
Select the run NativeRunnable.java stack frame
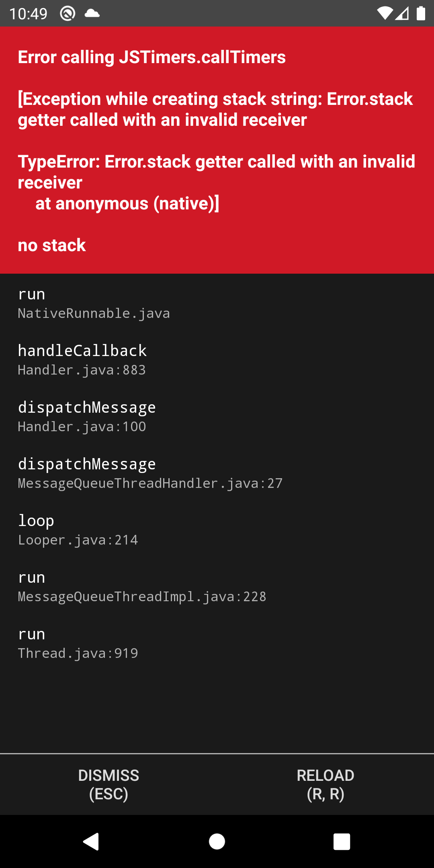[93, 303]
